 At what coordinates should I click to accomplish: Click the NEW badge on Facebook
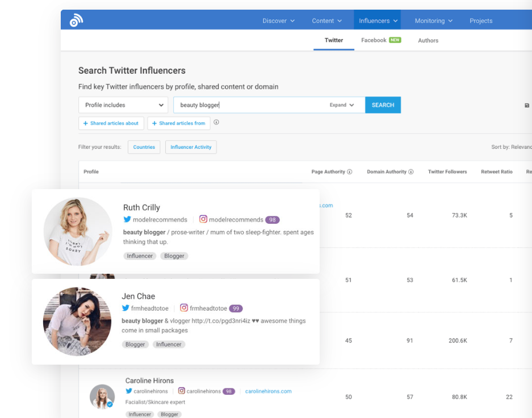[395, 40]
